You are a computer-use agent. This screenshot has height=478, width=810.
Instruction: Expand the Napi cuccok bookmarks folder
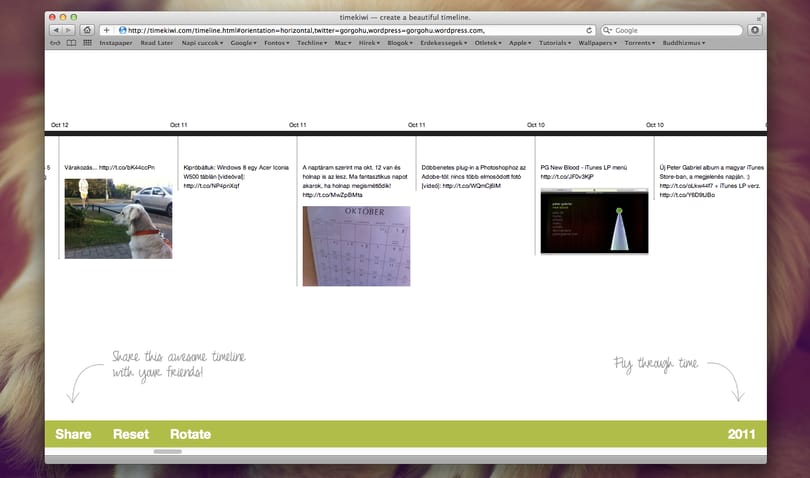click(202, 43)
